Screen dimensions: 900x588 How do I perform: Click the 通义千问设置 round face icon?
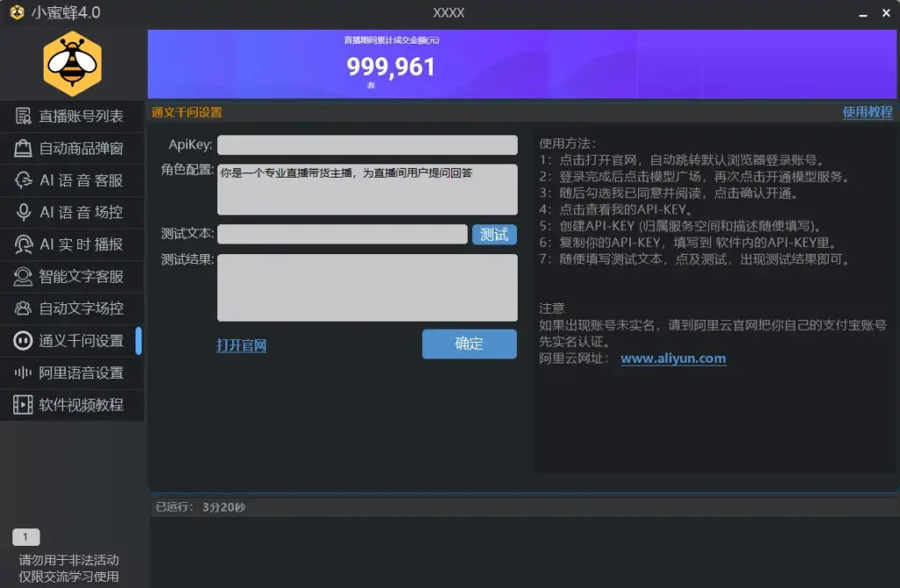pyautogui.click(x=23, y=340)
